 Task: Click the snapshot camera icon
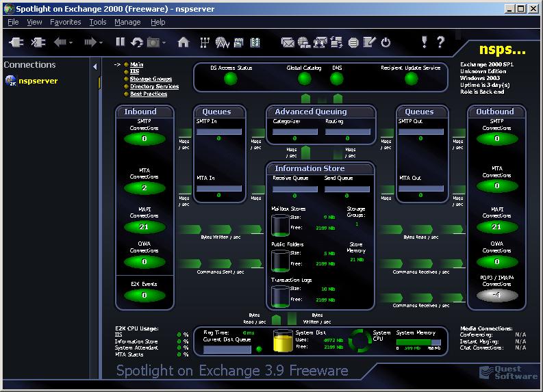point(153,42)
